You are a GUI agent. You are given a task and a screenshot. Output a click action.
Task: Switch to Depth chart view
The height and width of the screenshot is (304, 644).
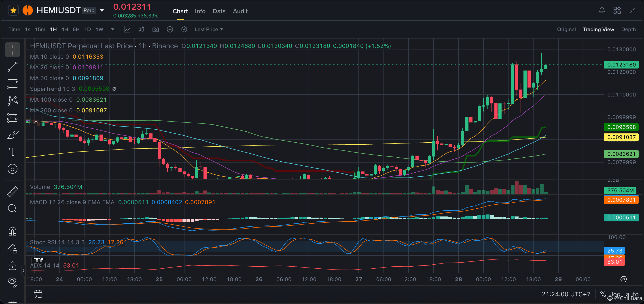(x=628, y=30)
